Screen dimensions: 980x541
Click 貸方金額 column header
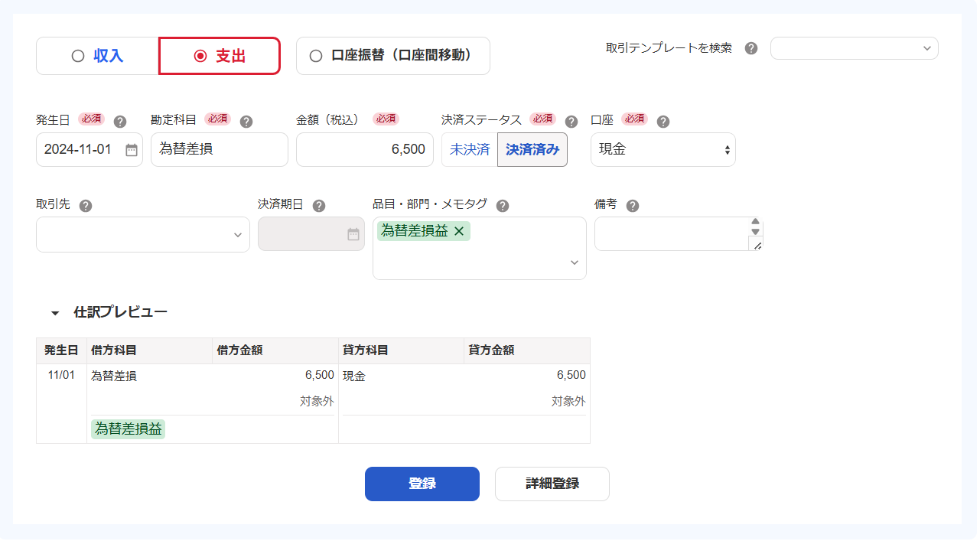point(527,351)
